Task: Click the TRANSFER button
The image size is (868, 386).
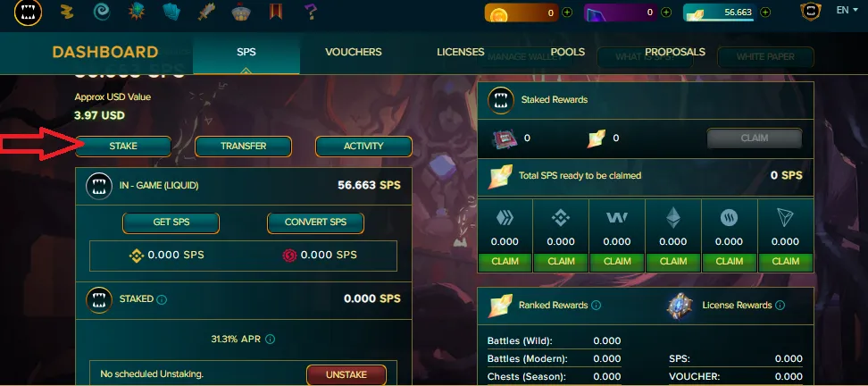Action: (244, 147)
